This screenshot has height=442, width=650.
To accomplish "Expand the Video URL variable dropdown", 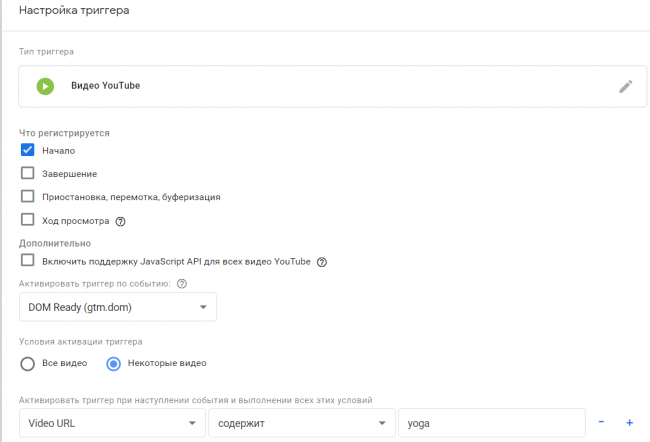I will click(x=110, y=423).
